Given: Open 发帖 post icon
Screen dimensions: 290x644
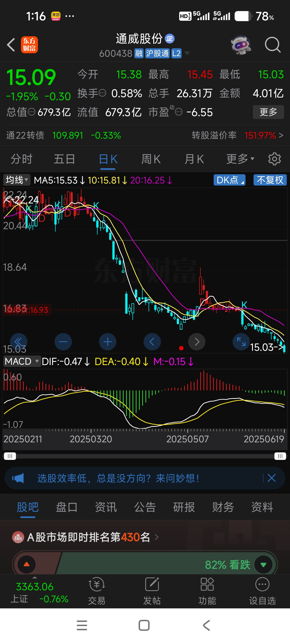Looking at the screenshot, I should point(152,591).
